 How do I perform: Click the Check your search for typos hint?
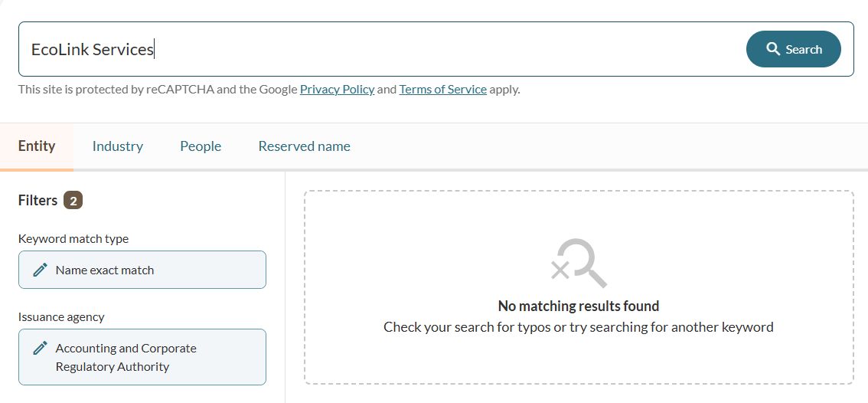[579, 327]
